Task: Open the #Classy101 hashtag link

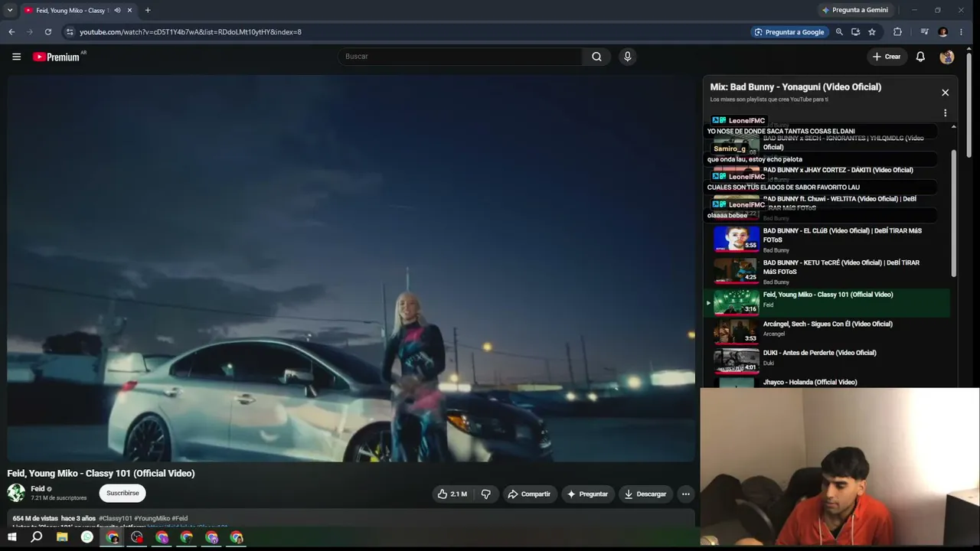Action: [x=115, y=519]
